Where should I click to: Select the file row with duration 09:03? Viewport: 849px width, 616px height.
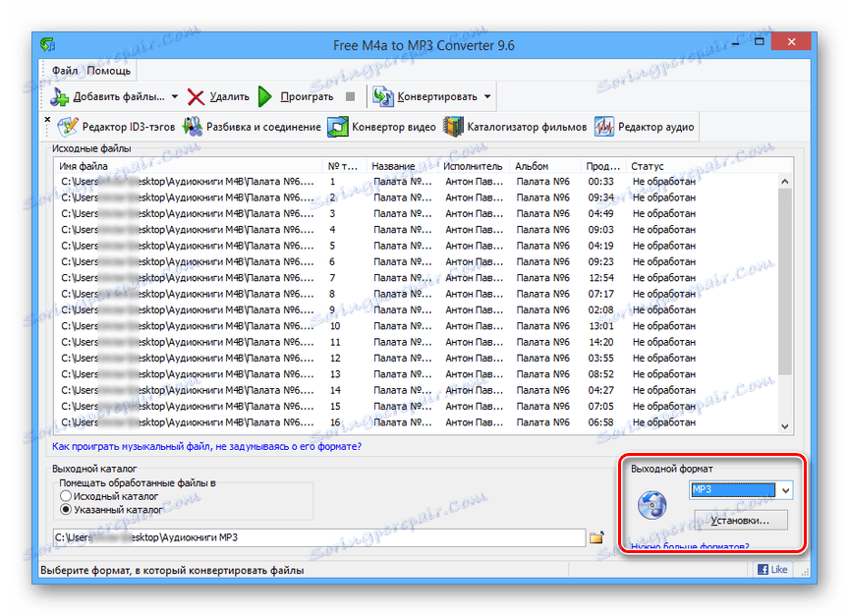pos(417,230)
